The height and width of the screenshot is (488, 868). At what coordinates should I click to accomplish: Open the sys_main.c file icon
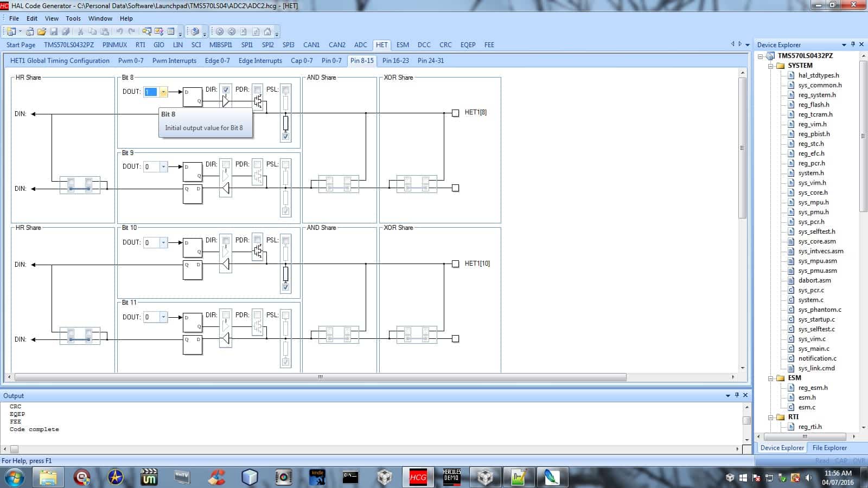pos(791,349)
